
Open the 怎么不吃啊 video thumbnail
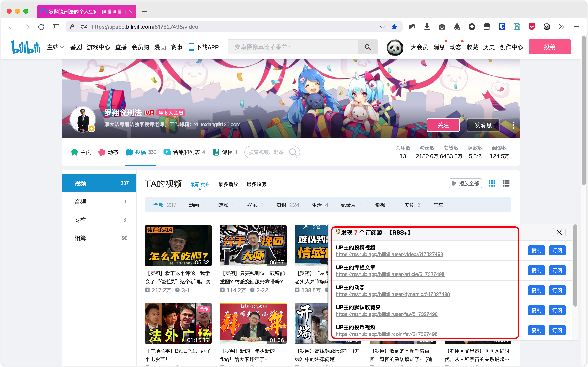[178, 246]
